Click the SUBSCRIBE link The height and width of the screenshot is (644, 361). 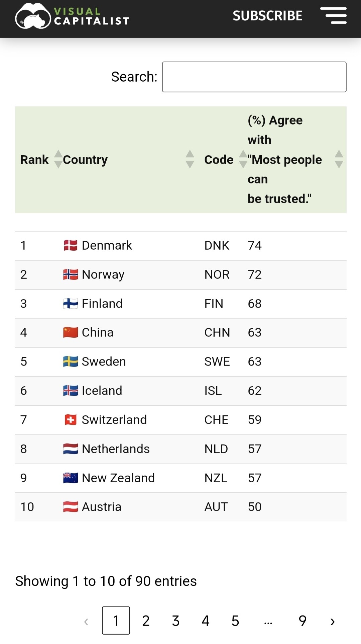tap(267, 16)
